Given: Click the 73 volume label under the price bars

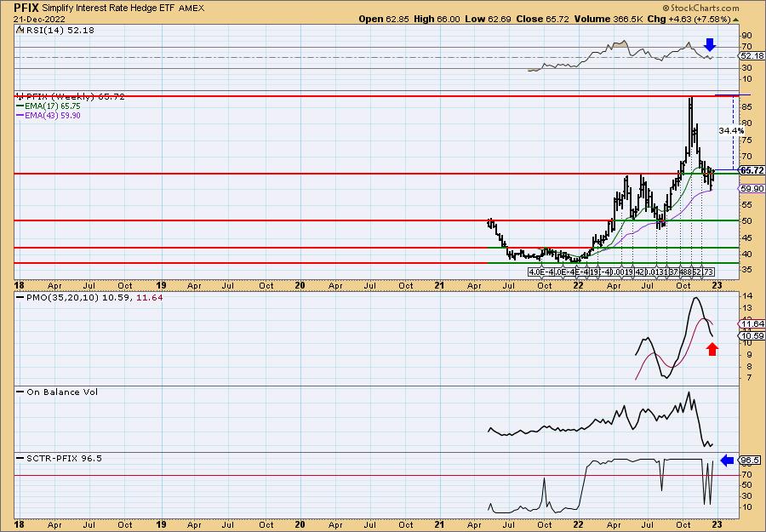Looking at the screenshot, I should [707, 272].
